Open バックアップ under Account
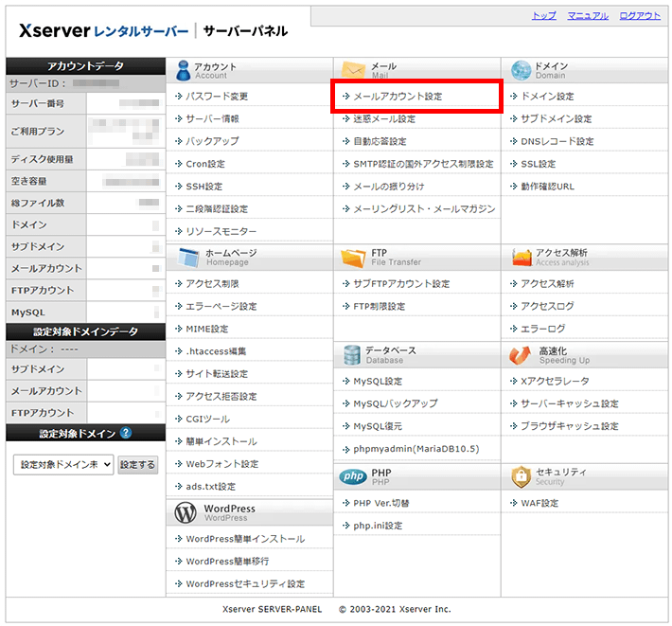Screen dimensions: 672x626 coord(212,141)
